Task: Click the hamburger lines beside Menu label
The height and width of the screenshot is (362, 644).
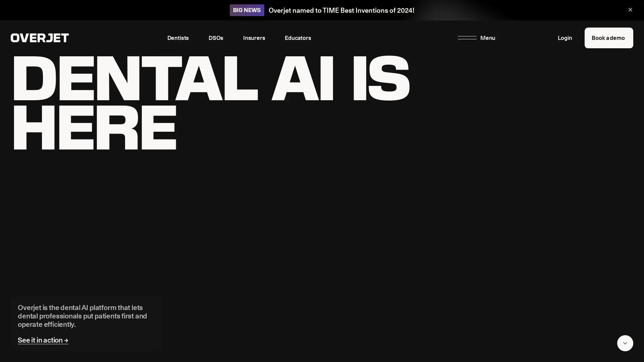Action: 466,38
